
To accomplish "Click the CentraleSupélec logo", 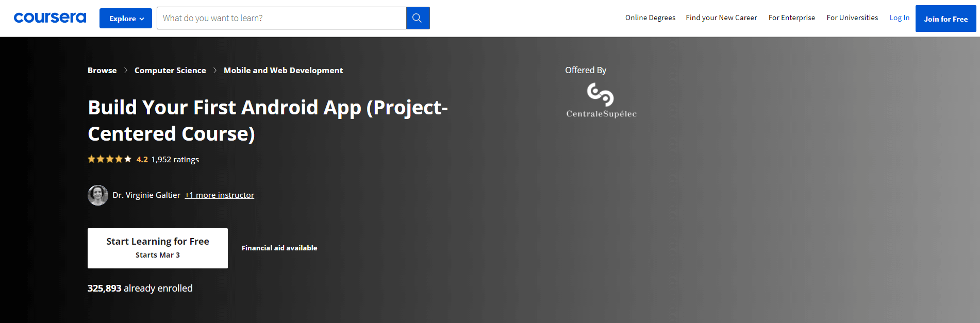I will (601, 101).
